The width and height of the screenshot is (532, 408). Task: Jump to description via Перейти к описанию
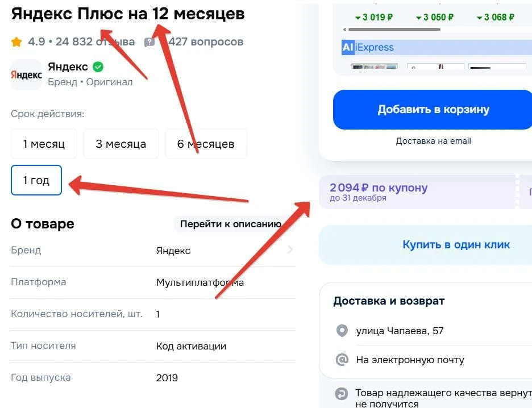pos(231,224)
